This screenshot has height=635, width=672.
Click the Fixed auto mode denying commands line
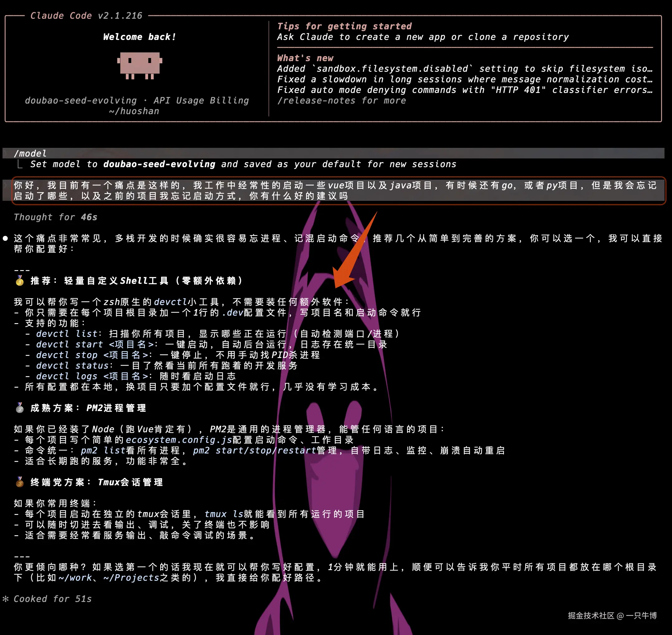click(x=465, y=90)
